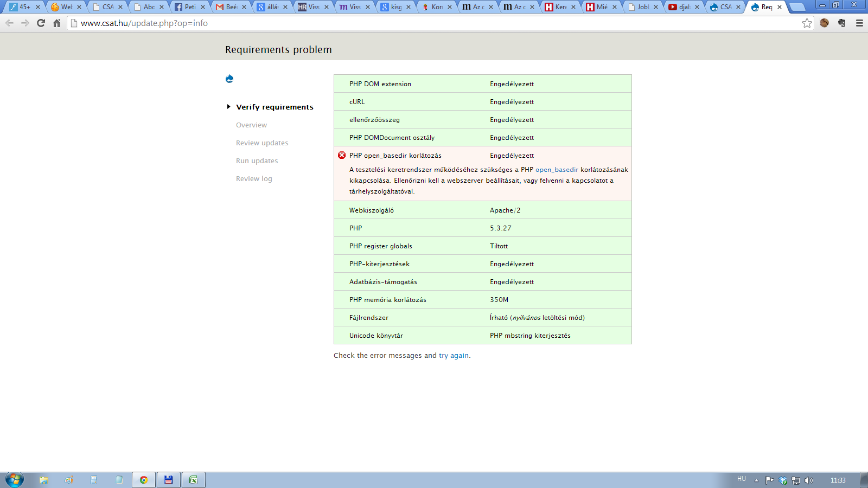Open a new tab button
The image size is (868, 488).
[x=797, y=7]
